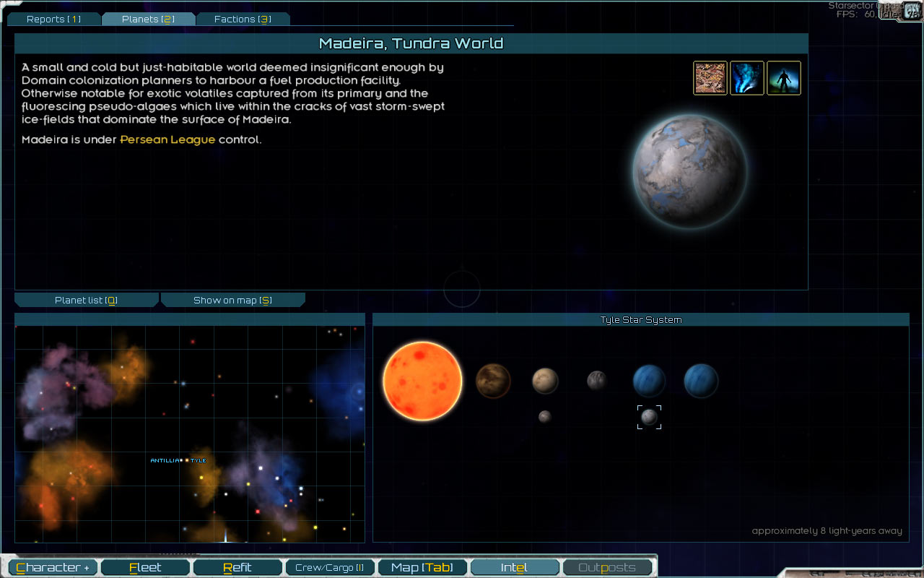The image size is (924, 578).
Task: Open the Factions tab
Action: 243,19
